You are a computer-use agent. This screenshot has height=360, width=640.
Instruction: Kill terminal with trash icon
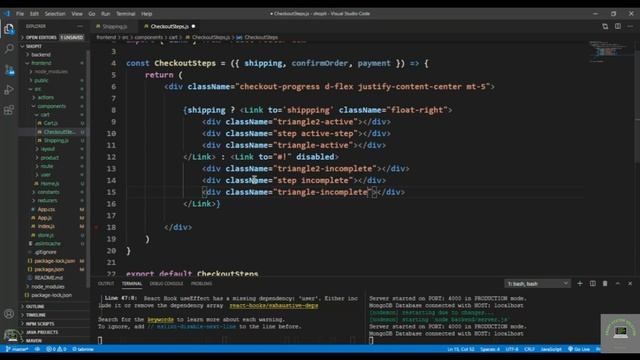point(605,283)
